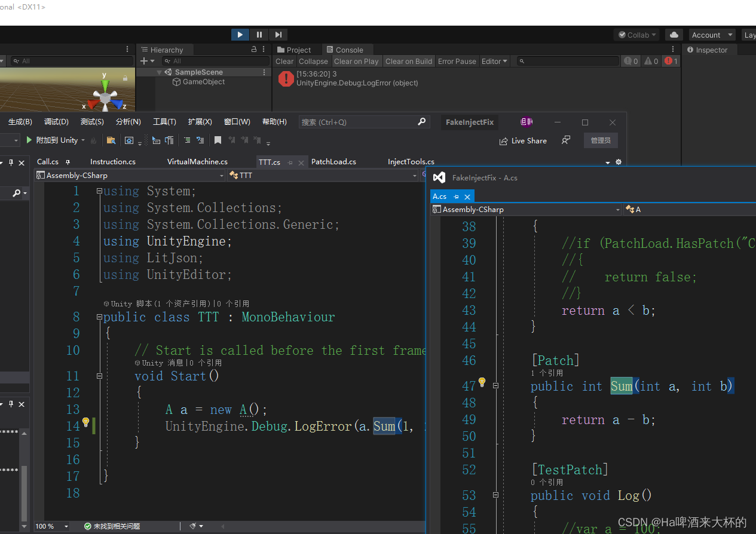Click the Live Share button
756x534 pixels.
(x=524, y=141)
